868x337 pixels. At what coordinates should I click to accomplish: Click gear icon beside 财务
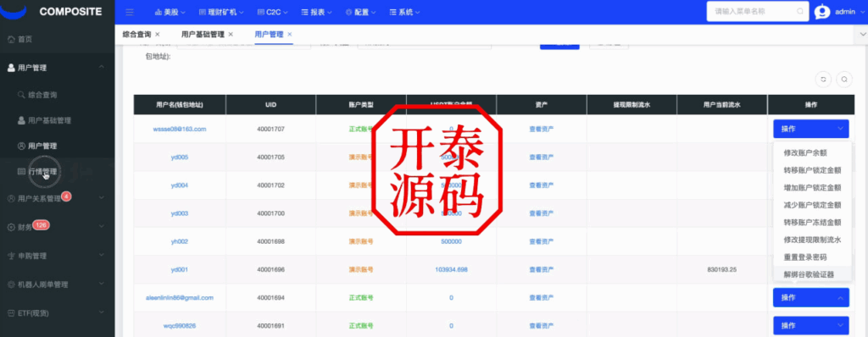click(11, 227)
